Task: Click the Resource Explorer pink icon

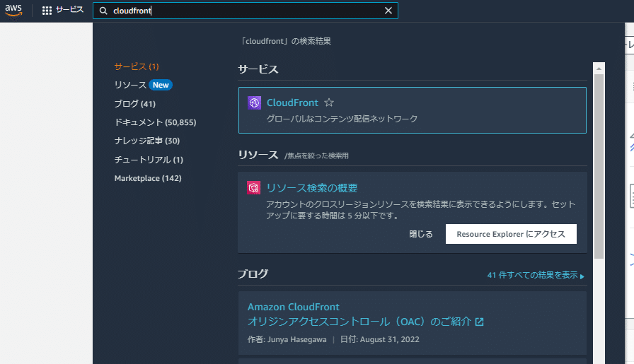Action: click(x=253, y=188)
